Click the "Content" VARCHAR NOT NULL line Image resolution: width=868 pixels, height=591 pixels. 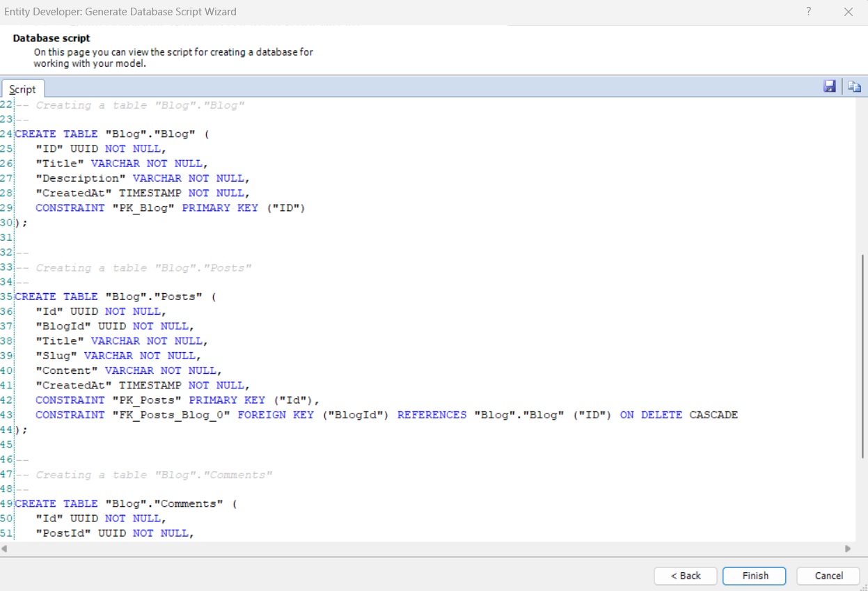click(129, 370)
